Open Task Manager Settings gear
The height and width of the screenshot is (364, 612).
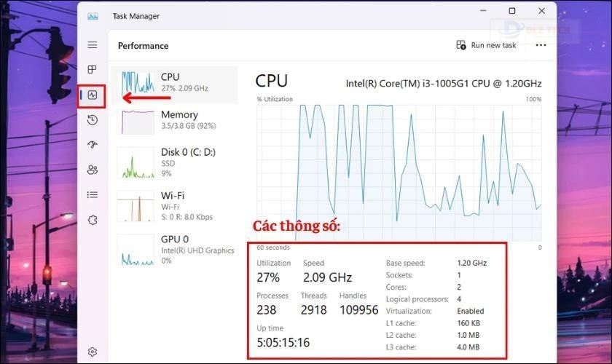click(93, 352)
